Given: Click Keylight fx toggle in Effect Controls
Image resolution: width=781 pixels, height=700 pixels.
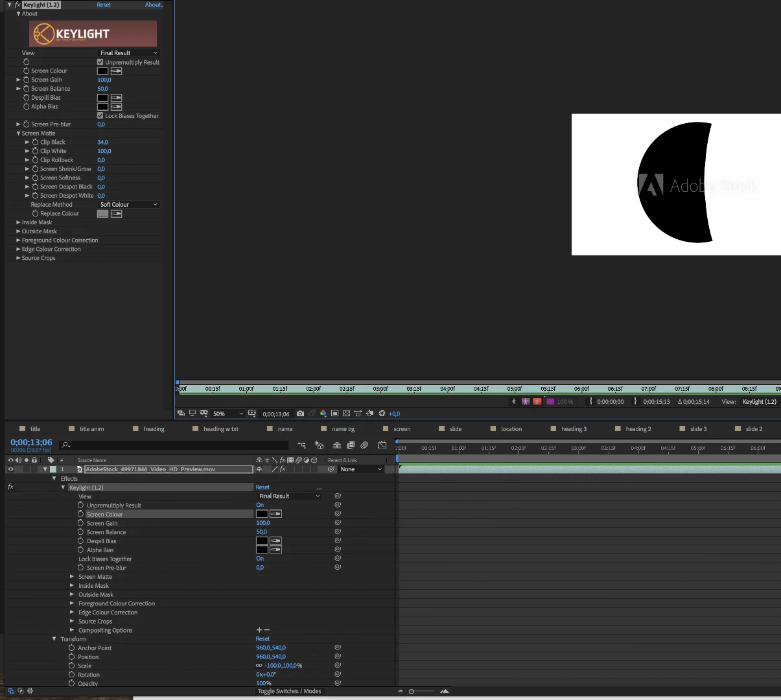Looking at the screenshot, I should [x=17, y=5].
